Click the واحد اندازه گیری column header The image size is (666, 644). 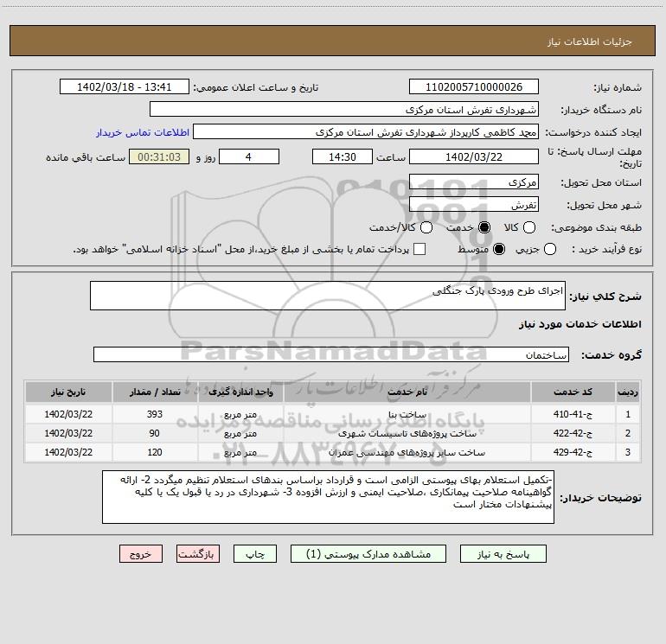(240, 392)
